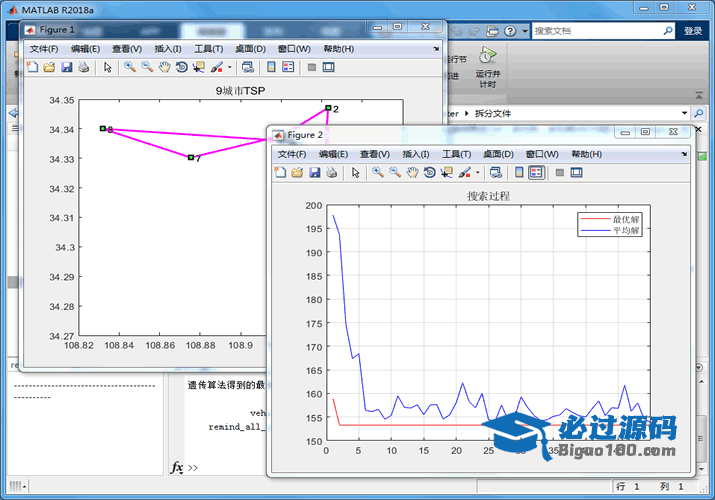
Task: Select the Pan hand tool in Figure 2
Action: [x=411, y=173]
